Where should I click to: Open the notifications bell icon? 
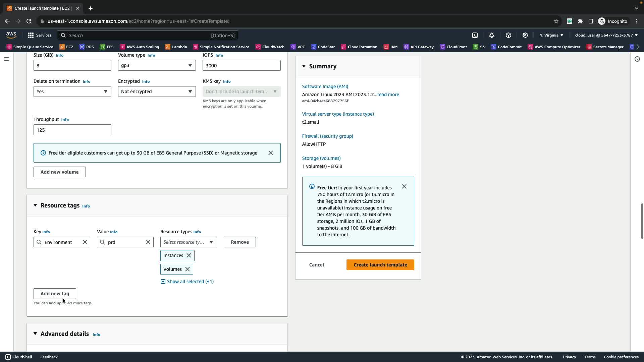tap(492, 35)
